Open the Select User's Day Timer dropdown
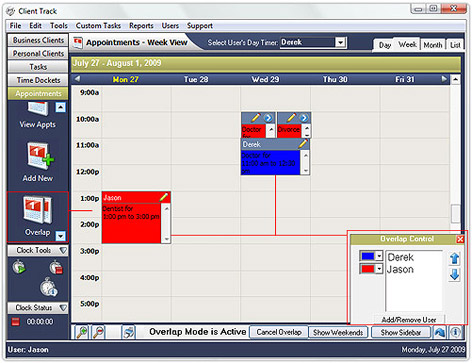This screenshot has height=363, width=472. point(340,42)
